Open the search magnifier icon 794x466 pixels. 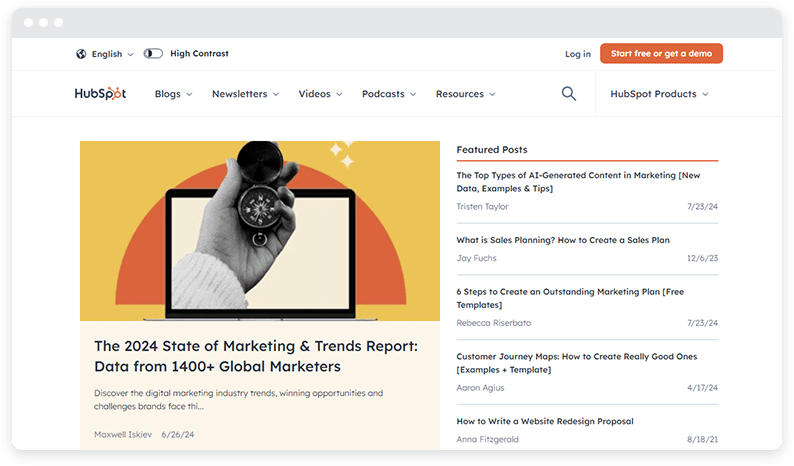pos(569,94)
